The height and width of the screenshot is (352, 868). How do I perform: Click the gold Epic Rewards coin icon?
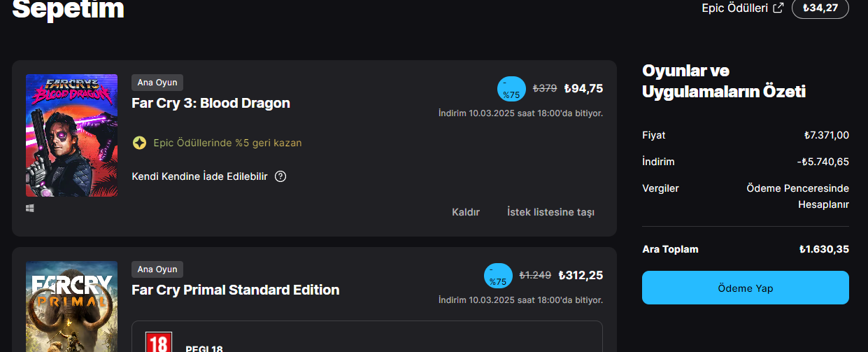139,143
